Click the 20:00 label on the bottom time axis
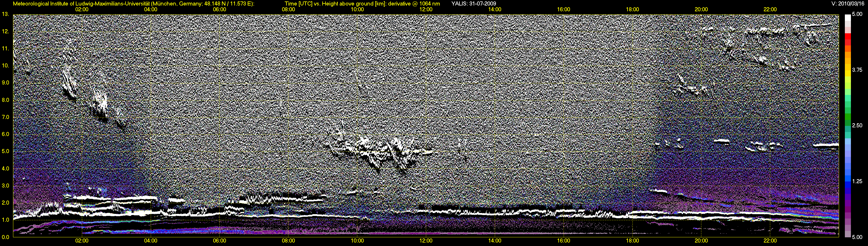This screenshot has height=246, width=868. (x=701, y=241)
